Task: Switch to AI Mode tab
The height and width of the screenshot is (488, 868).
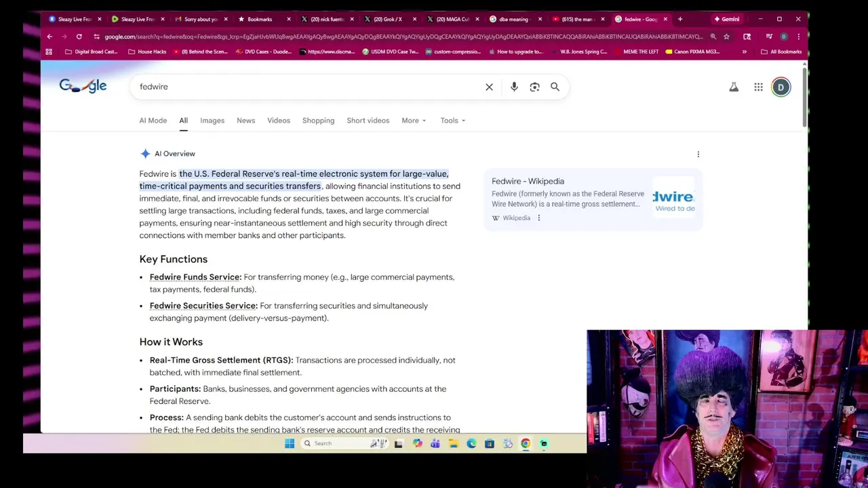Action: tap(153, 121)
